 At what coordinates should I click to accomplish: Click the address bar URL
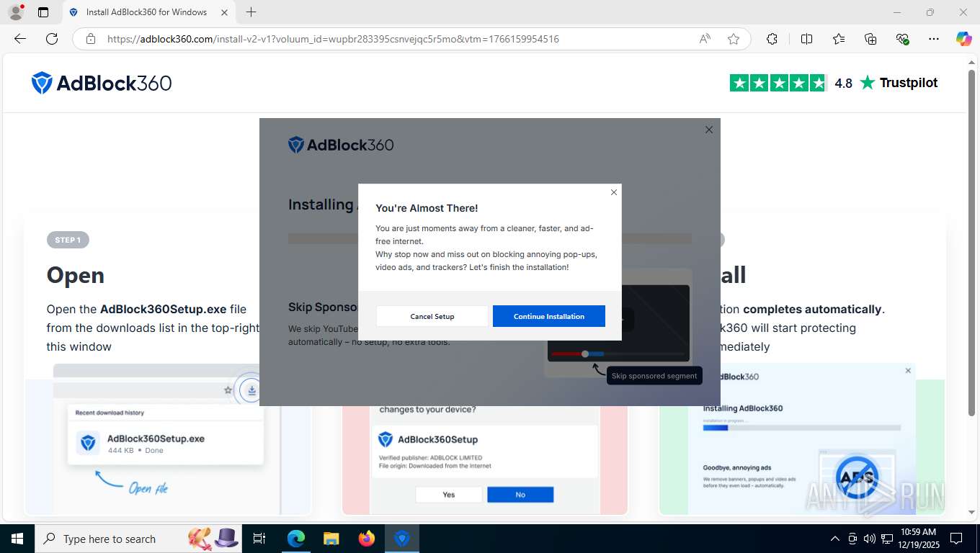coord(333,39)
